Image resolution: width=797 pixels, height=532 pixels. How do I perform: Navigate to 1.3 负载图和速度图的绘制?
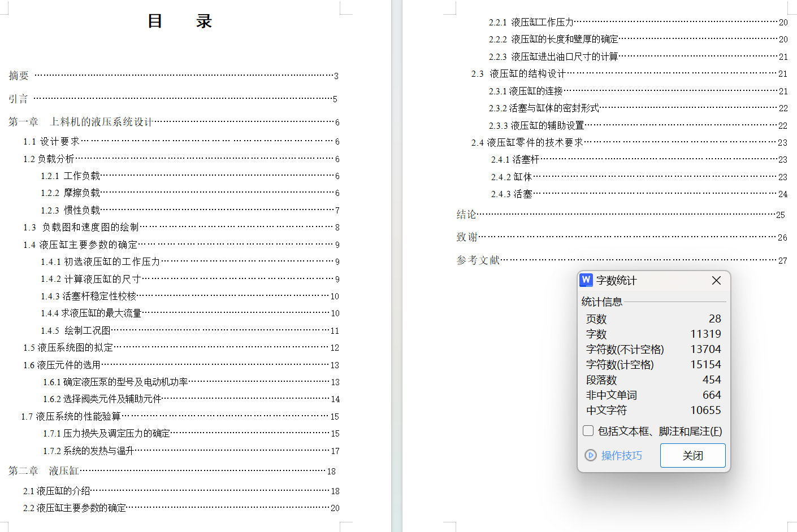[x=81, y=228]
